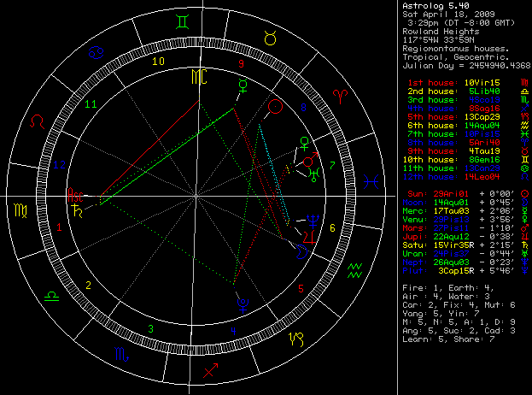The height and width of the screenshot is (395, 532).
Task: Select the Julian Day line
Action: [462, 65]
